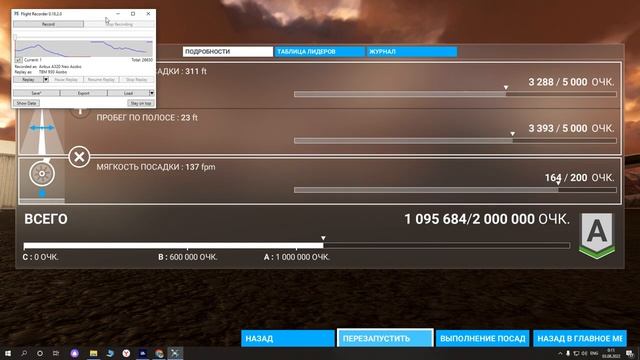Click the A : 1 000 000 ОЧК. label
Viewport: 640px width, 360px height.
(x=297, y=257)
